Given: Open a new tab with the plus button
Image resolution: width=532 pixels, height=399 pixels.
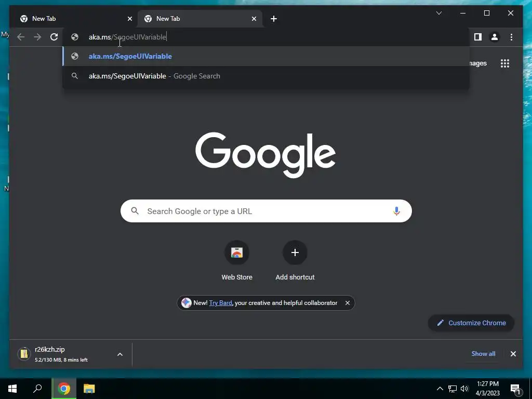Looking at the screenshot, I should point(274,19).
